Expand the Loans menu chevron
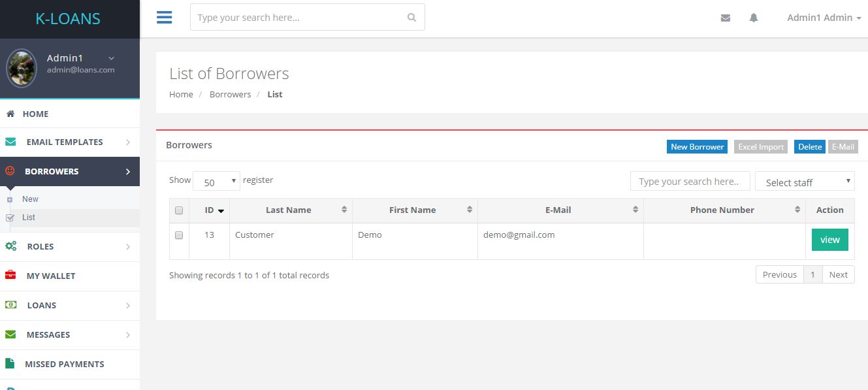The width and height of the screenshot is (868, 390). [x=127, y=305]
